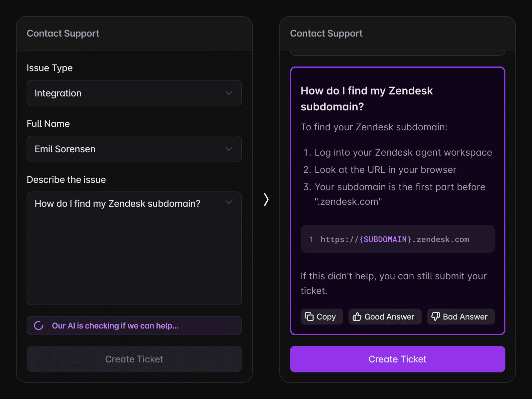
Task: Expand the Full Name dropdown chevron
Action: (229, 149)
